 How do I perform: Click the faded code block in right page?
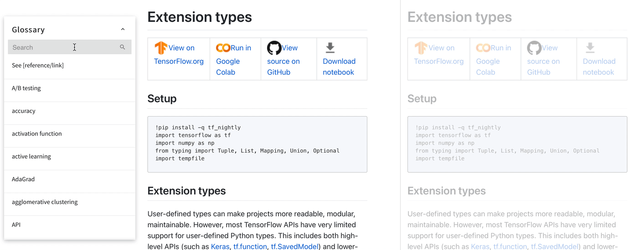point(517,144)
